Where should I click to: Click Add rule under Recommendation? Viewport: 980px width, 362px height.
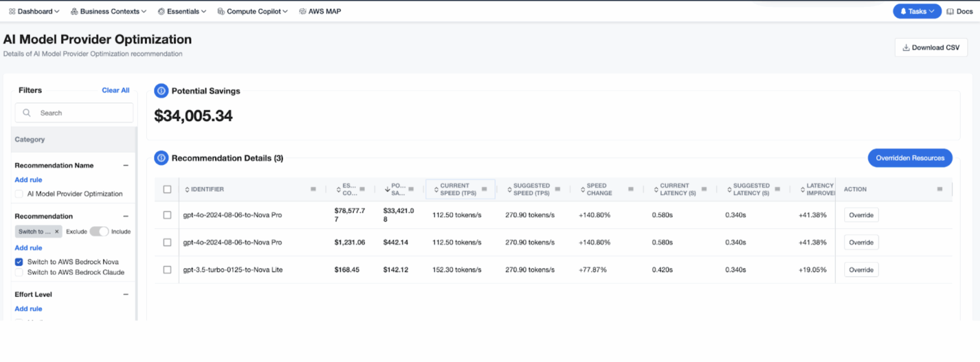coord(28,248)
